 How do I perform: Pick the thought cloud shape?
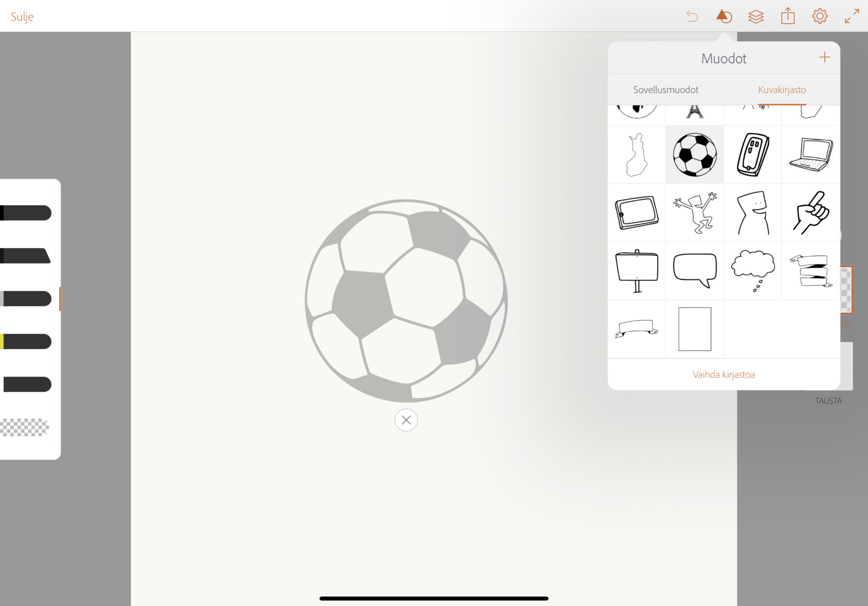753,270
